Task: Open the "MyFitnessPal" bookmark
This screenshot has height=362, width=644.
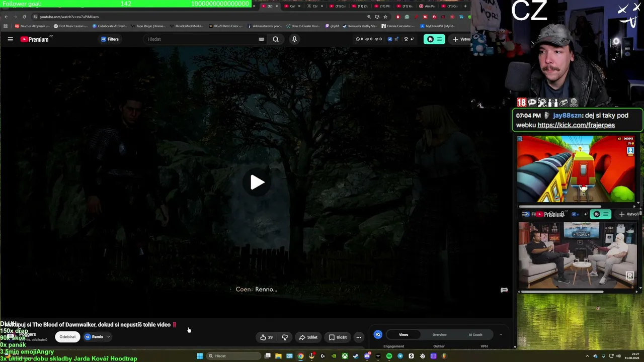Action: pyautogui.click(x=438, y=26)
